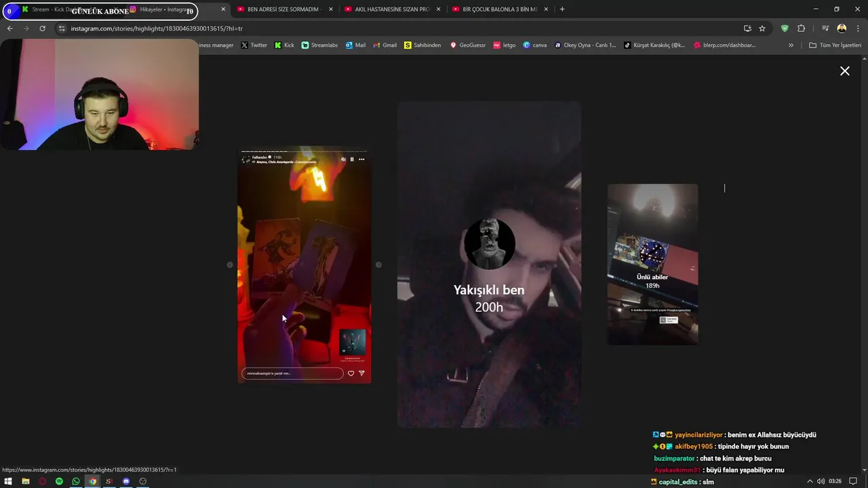The height and width of the screenshot is (488, 868).
Task: Close the 'BEN ADRESİ SİZE SORMADIM' tab
Action: point(331,9)
